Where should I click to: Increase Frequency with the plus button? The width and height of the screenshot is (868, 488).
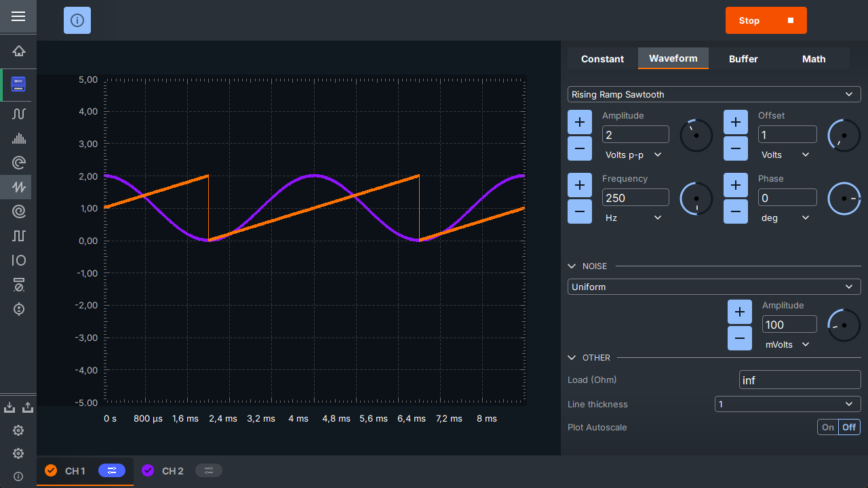click(580, 185)
